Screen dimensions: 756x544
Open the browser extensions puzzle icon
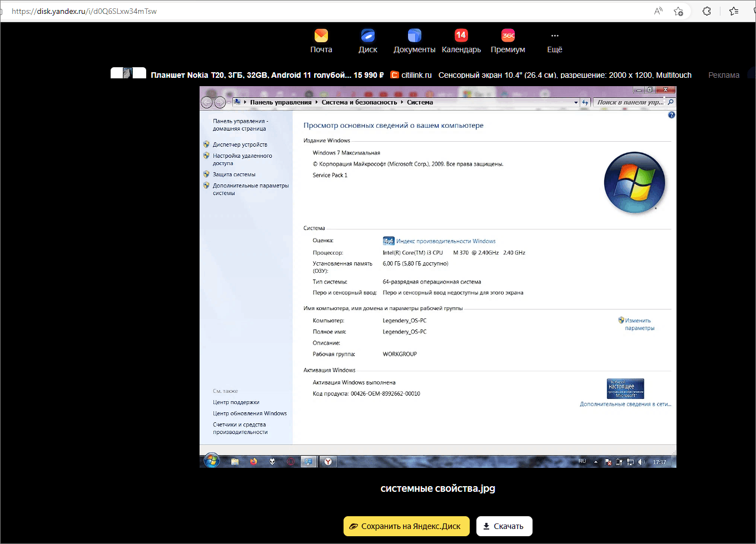(x=707, y=11)
